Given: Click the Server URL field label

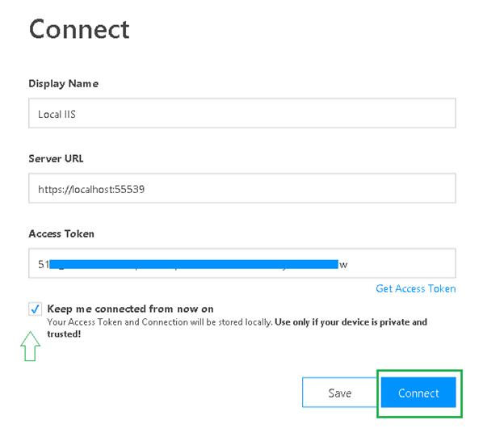Looking at the screenshot, I should [56, 158].
